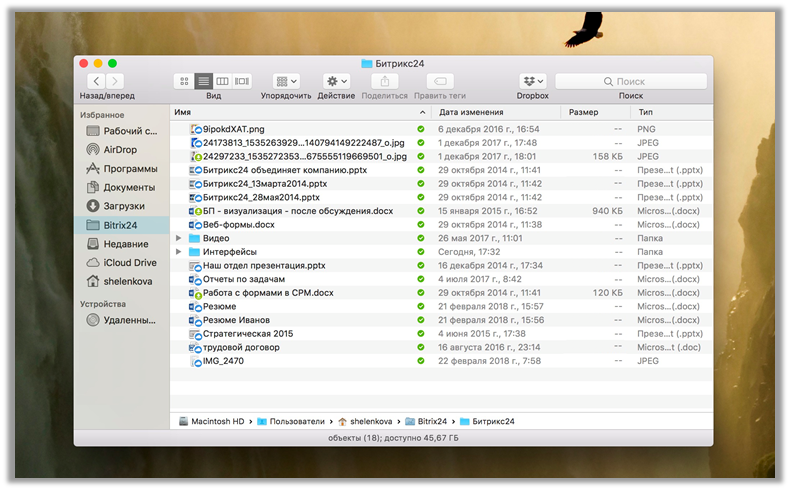The image size is (790, 490).
Task: Go back with the left arrow button
Action: (96, 81)
